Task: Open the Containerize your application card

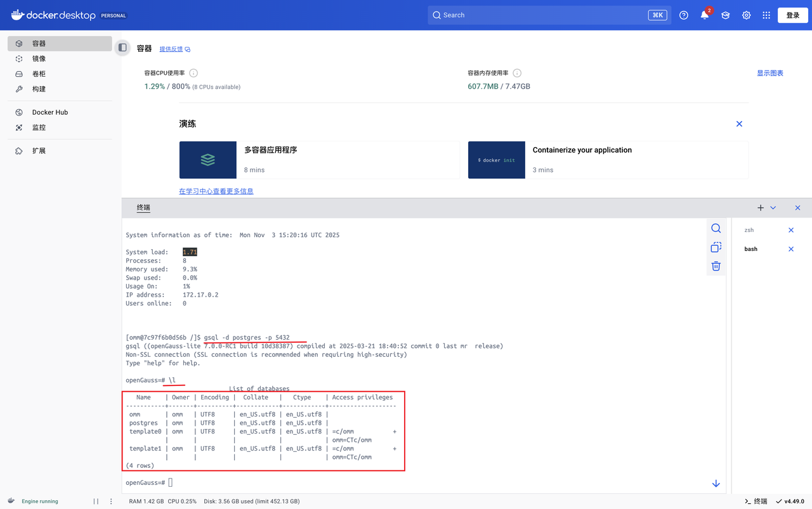Action: [608, 160]
